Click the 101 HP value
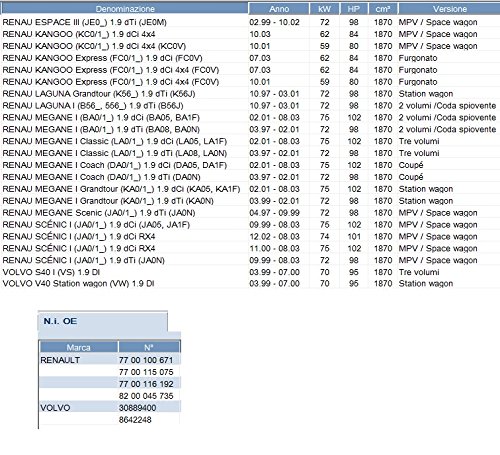500x455 pixels. (354, 237)
